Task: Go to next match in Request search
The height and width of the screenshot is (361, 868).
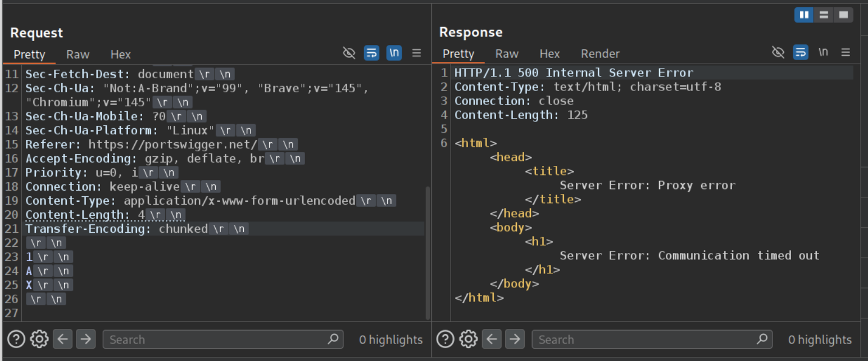Action: 85,339
